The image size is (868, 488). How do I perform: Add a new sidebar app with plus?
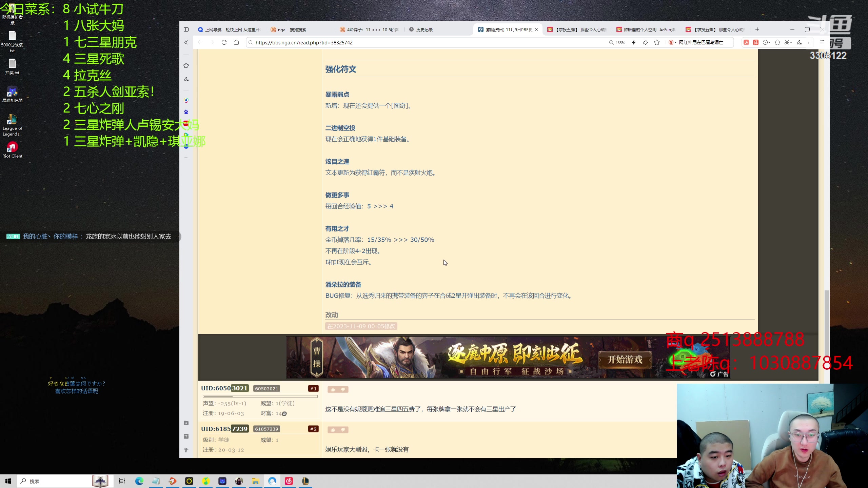(x=186, y=158)
